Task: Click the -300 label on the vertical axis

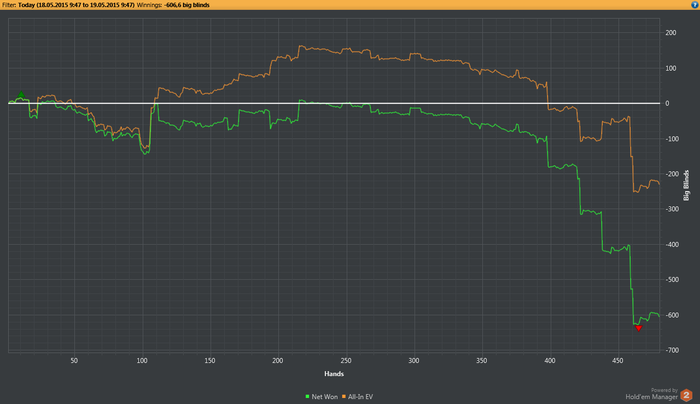Action: (x=671, y=209)
